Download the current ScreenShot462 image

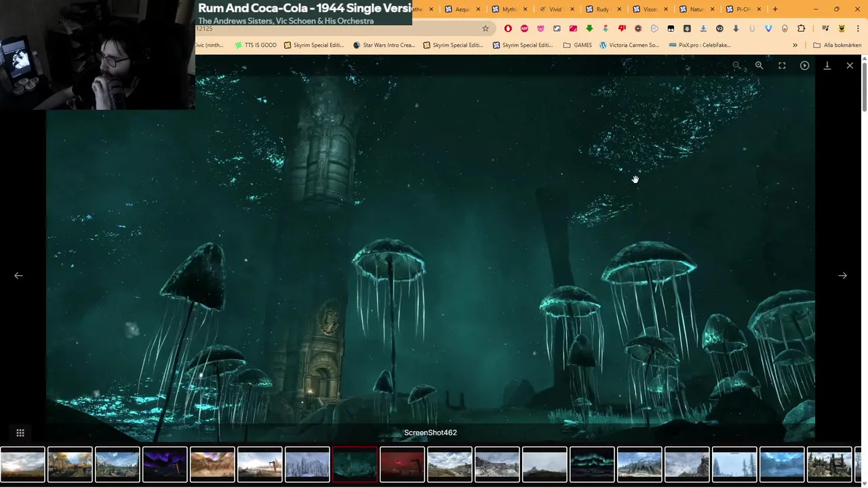point(827,66)
